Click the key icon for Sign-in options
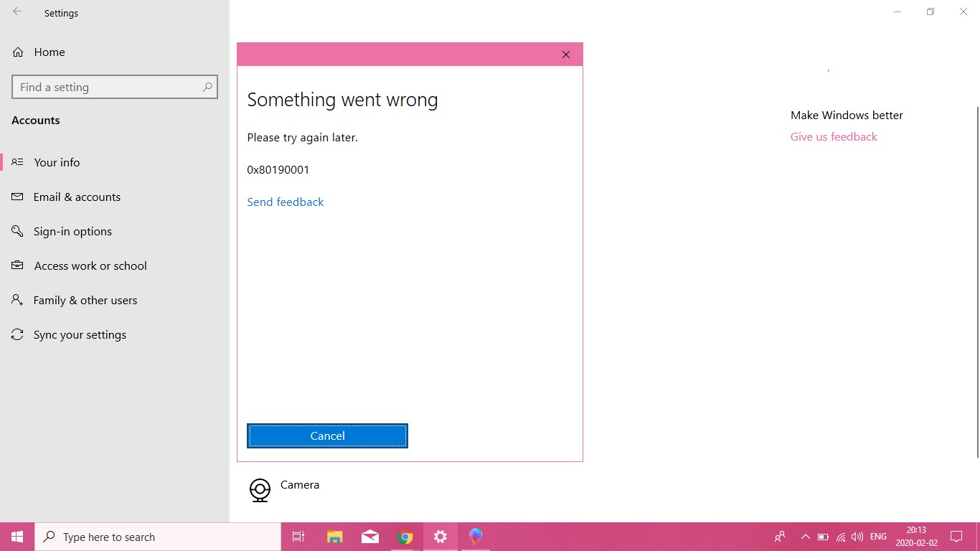Screen dimensions: 980x551 tap(17, 231)
